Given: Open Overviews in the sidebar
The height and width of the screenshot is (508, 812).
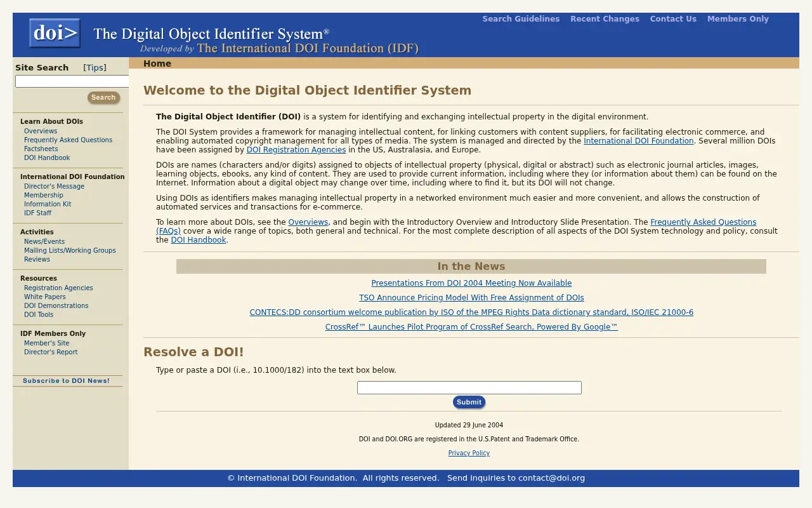Looking at the screenshot, I should 41,131.
